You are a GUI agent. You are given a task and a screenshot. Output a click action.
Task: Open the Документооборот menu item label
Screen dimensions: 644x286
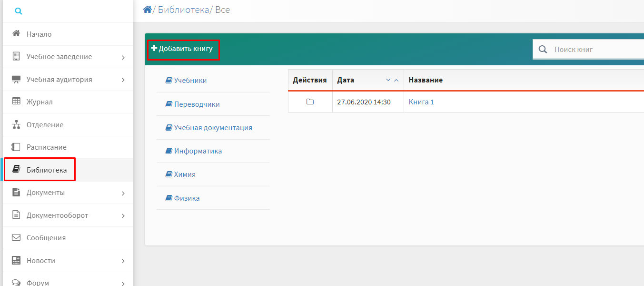(x=57, y=215)
